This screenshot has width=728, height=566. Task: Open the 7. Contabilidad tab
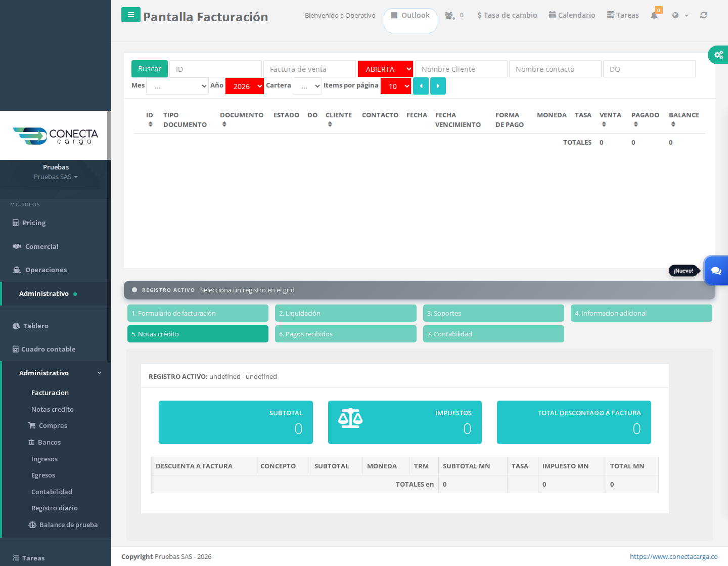click(x=493, y=334)
